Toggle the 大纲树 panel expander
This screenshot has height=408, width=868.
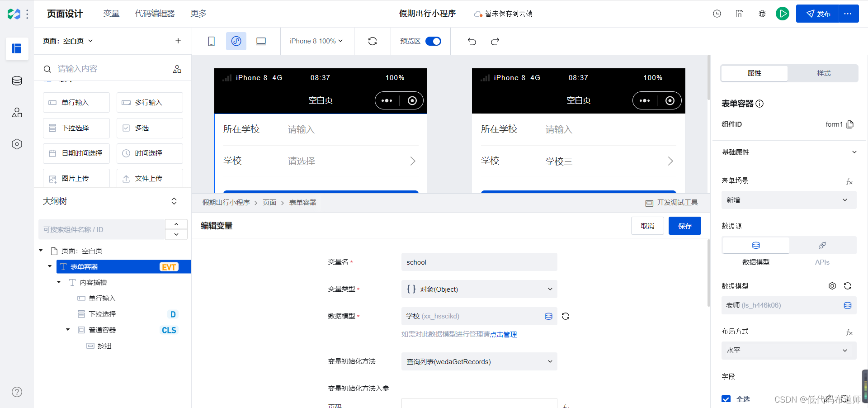(174, 201)
